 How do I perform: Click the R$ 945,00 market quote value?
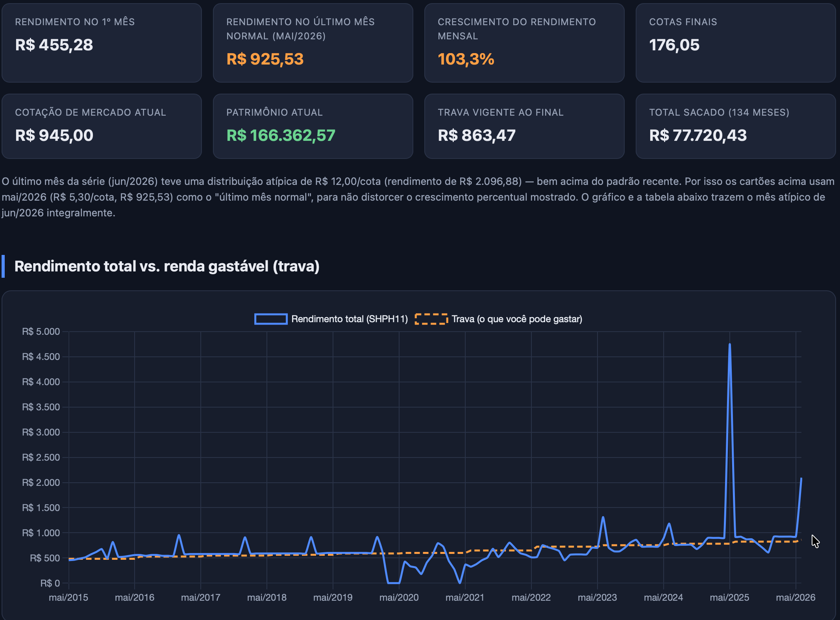click(x=54, y=135)
